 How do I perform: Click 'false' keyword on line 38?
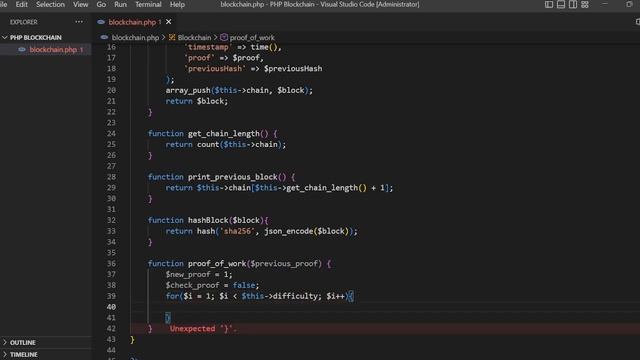tap(244, 285)
